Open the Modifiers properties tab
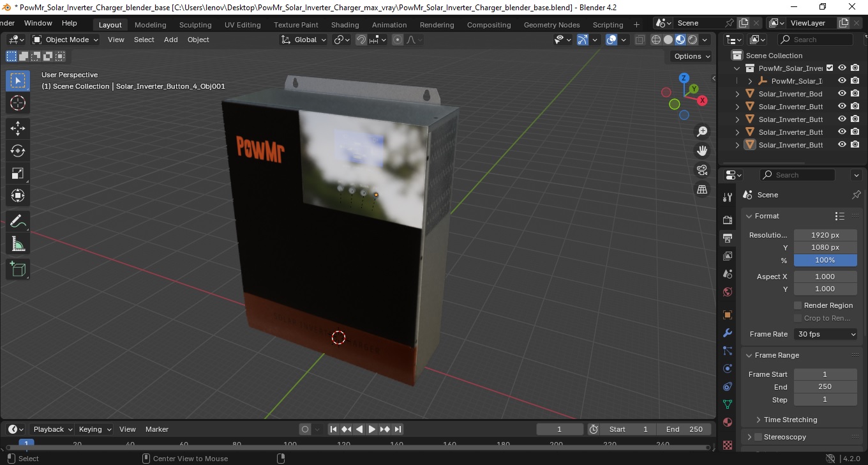 click(727, 333)
